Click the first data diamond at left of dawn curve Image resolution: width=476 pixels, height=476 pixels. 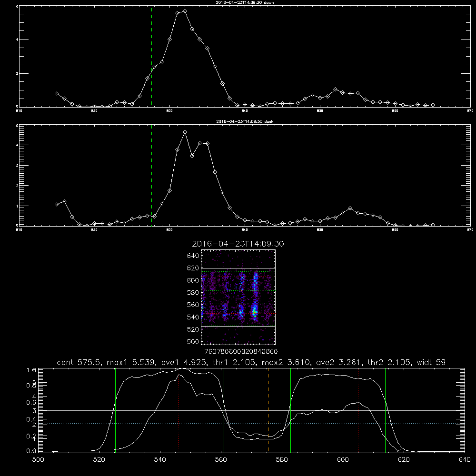tap(57, 93)
